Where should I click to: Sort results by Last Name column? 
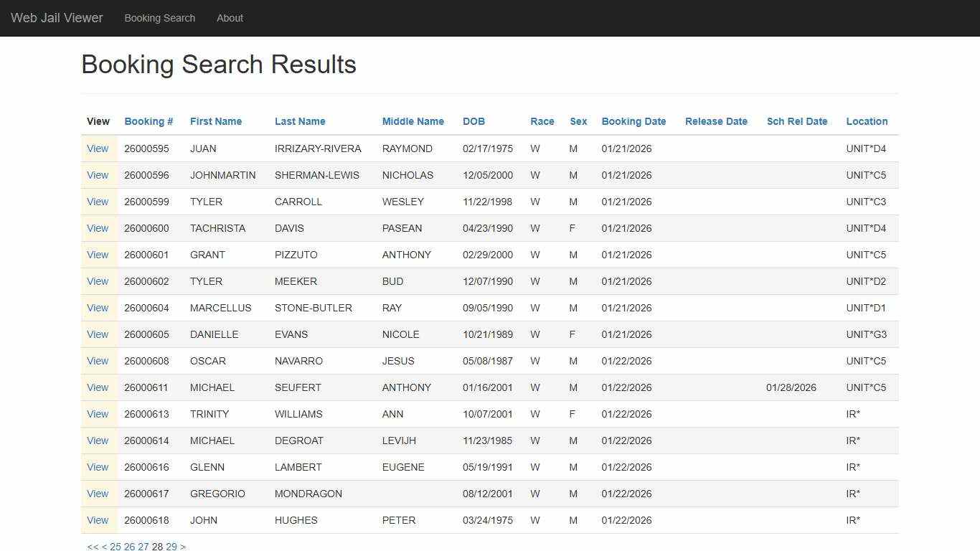pyautogui.click(x=300, y=121)
